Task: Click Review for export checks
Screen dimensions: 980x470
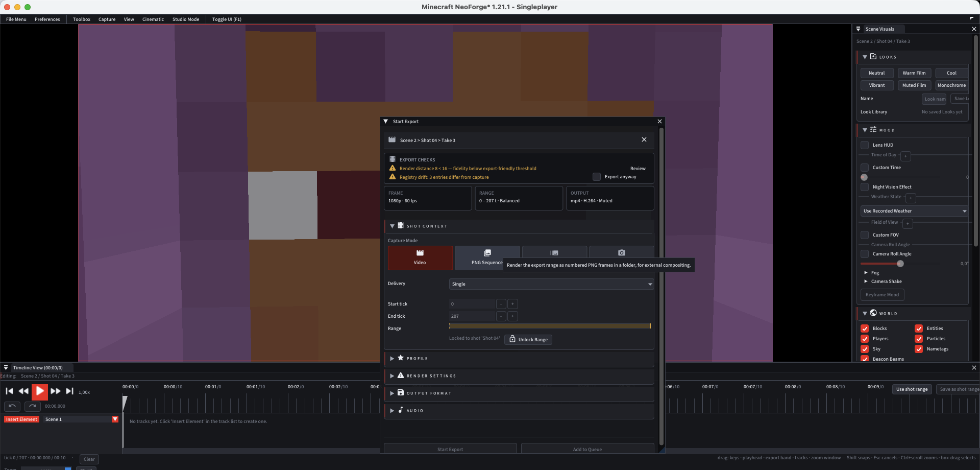Action: pos(638,169)
